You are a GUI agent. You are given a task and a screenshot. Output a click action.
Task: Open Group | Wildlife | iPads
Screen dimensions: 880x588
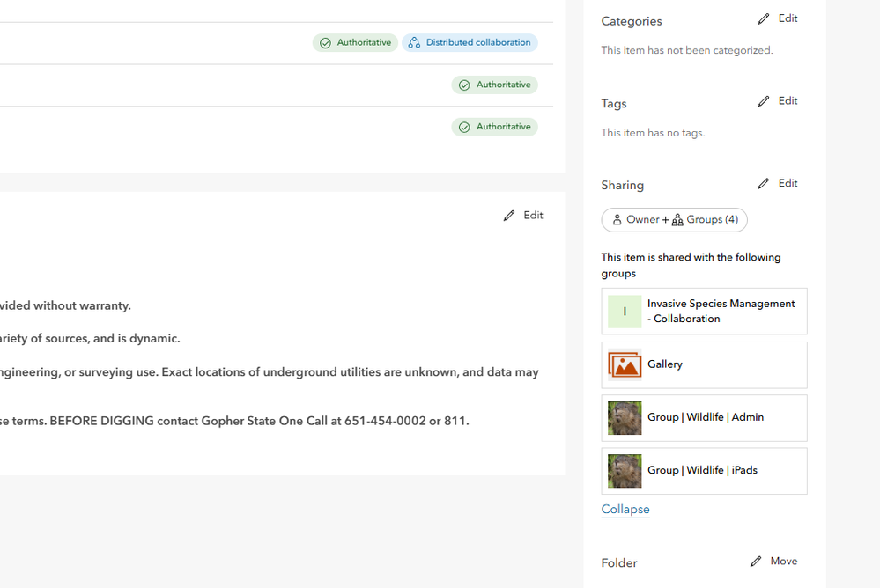pos(702,470)
